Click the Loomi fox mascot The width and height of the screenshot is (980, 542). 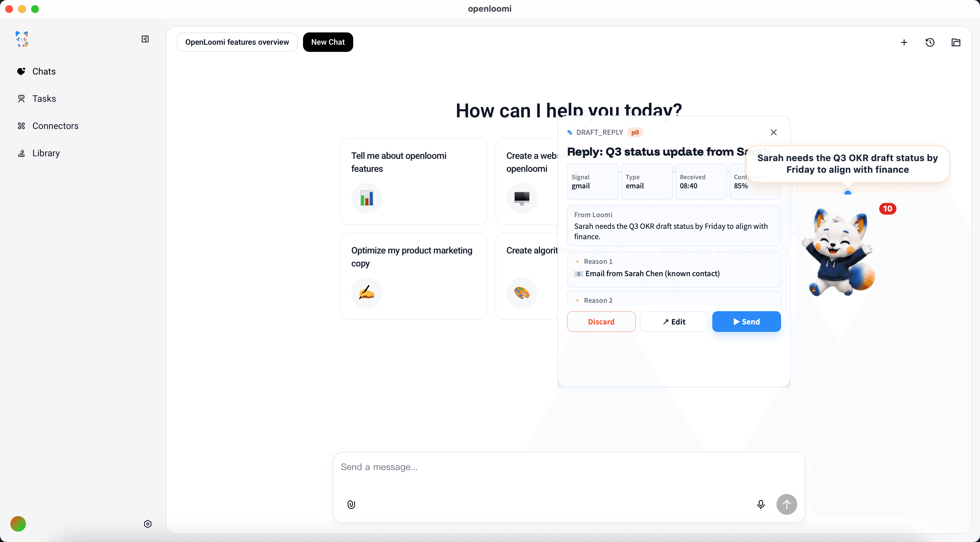point(838,252)
